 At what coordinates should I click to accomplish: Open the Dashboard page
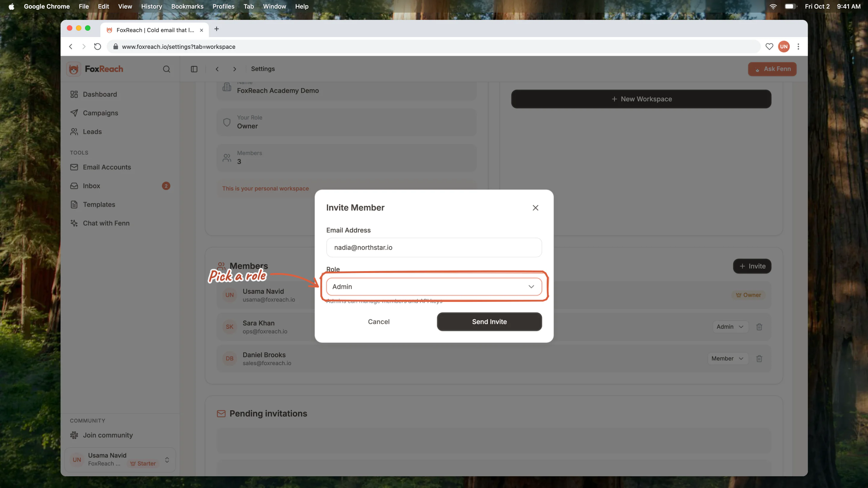100,94
